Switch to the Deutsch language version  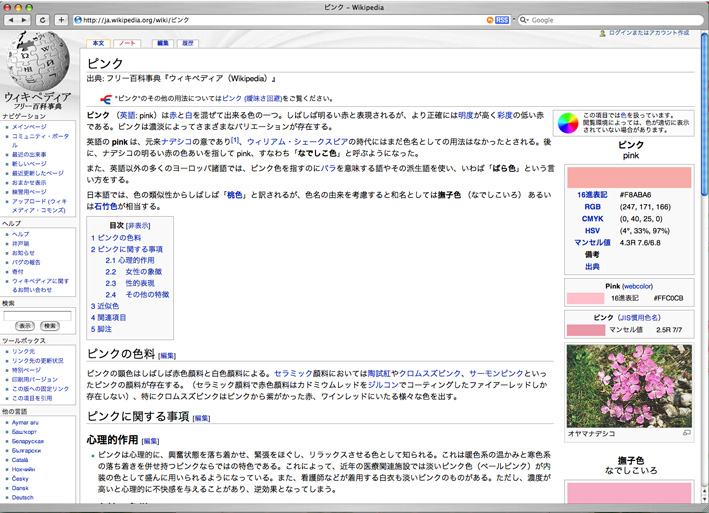(23, 498)
